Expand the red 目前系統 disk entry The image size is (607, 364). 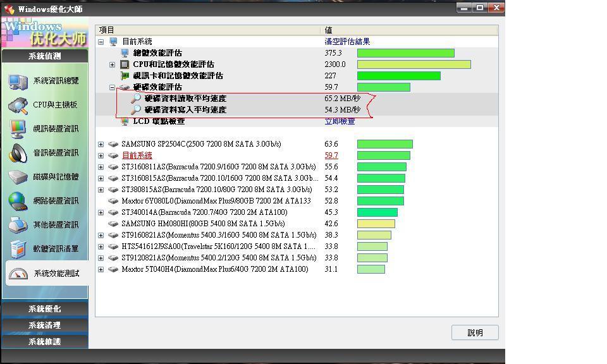click(101, 155)
